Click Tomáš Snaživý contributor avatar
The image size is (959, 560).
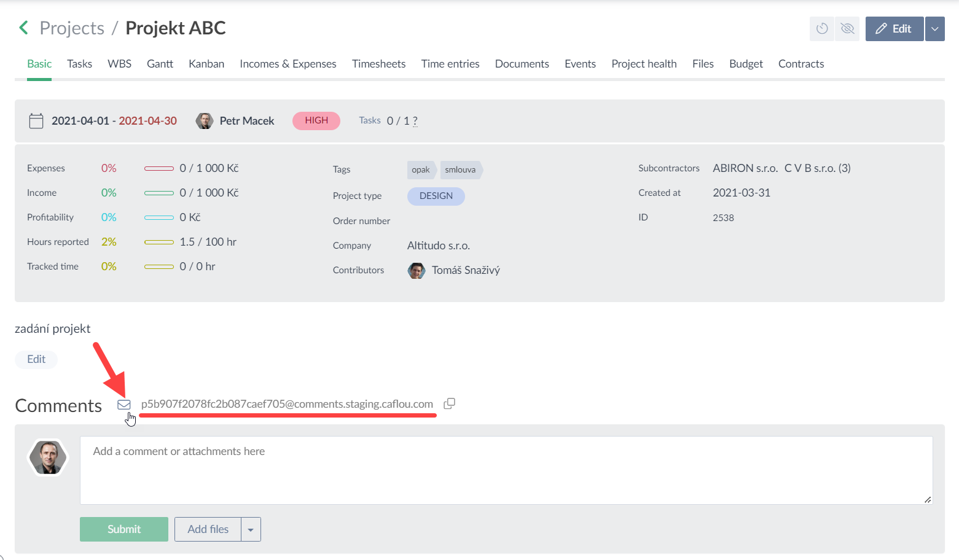[x=416, y=270]
